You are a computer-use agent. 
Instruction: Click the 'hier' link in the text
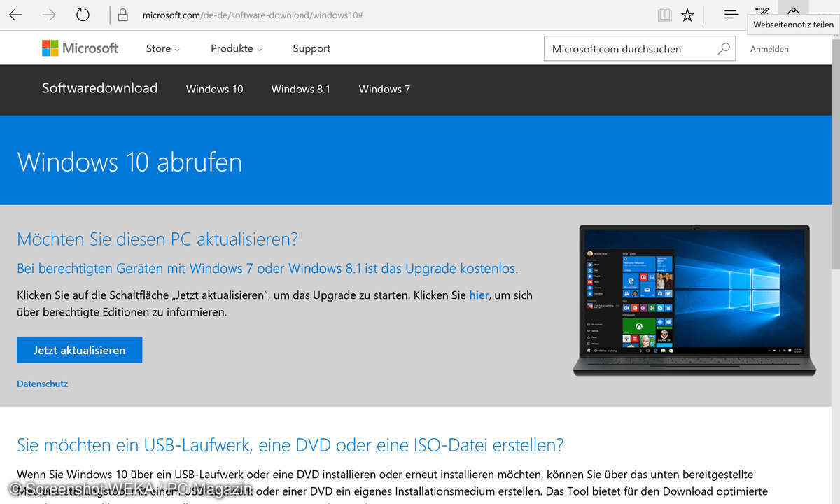(479, 295)
